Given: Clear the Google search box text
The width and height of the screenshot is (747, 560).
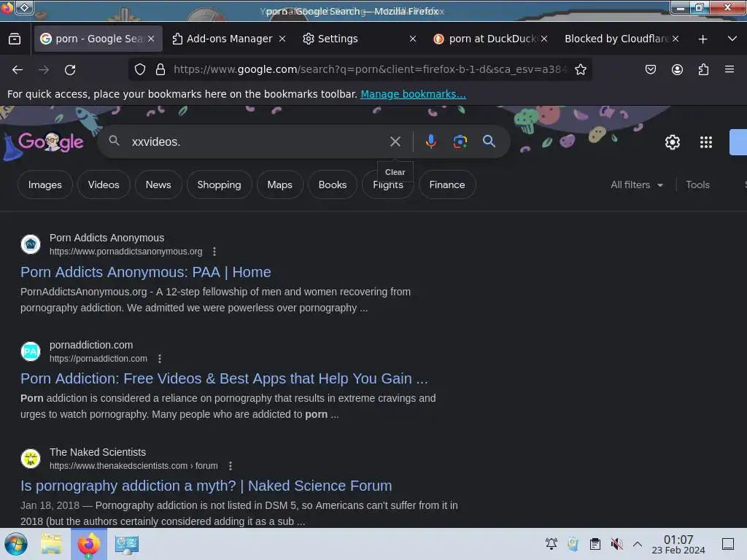Looking at the screenshot, I should click(x=395, y=141).
